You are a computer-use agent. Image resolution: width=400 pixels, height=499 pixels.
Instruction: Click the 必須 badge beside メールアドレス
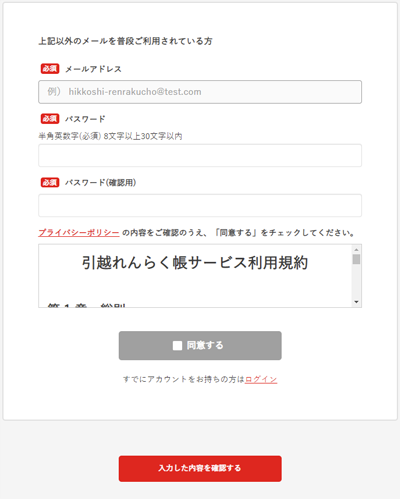pyautogui.click(x=50, y=69)
